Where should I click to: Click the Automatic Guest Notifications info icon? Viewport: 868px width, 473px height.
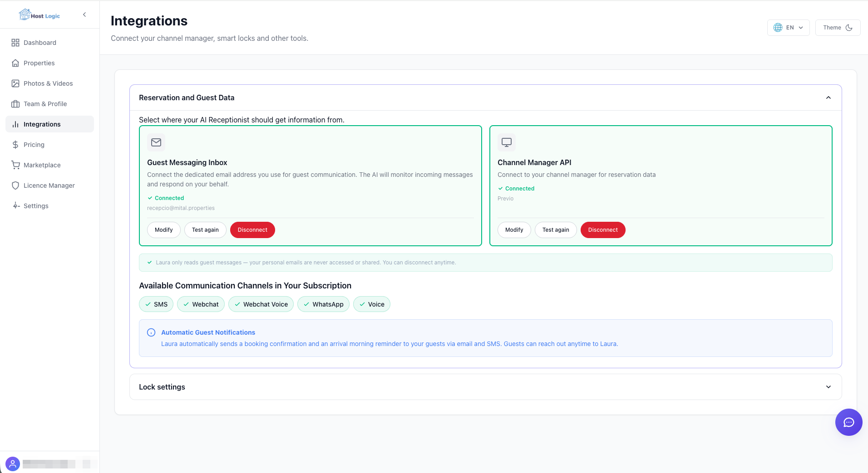tap(151, 332)
